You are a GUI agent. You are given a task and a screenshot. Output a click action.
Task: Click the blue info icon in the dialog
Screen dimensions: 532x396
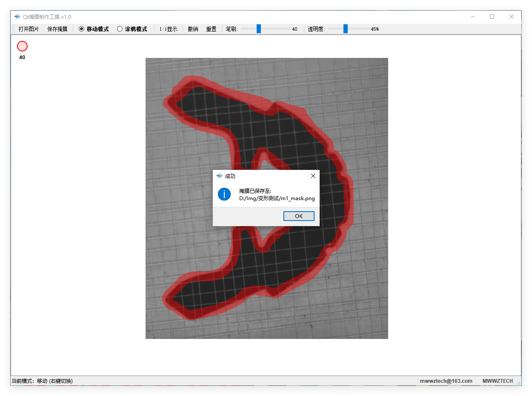click(224, 194)
